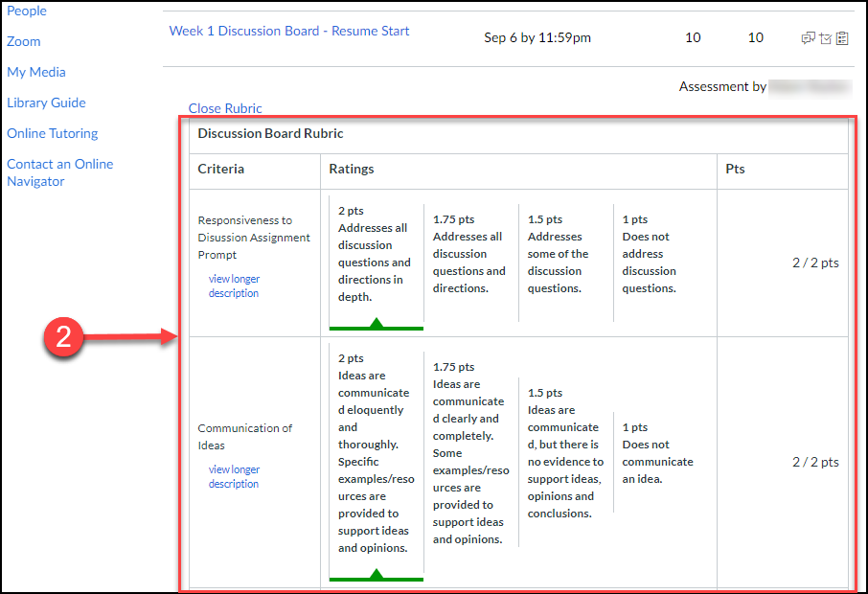
Task: Open the People page in sidebar
Action: pyautogui.click(x=27, y=11)
